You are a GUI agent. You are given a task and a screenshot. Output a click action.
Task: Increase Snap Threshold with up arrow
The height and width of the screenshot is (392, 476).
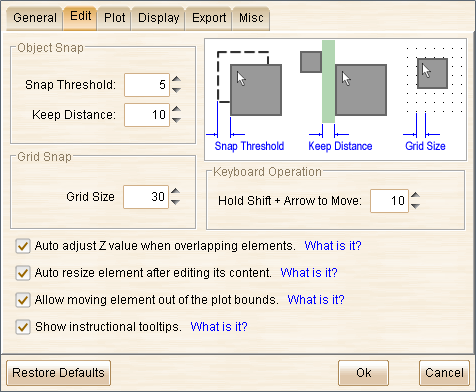(176, 79)
